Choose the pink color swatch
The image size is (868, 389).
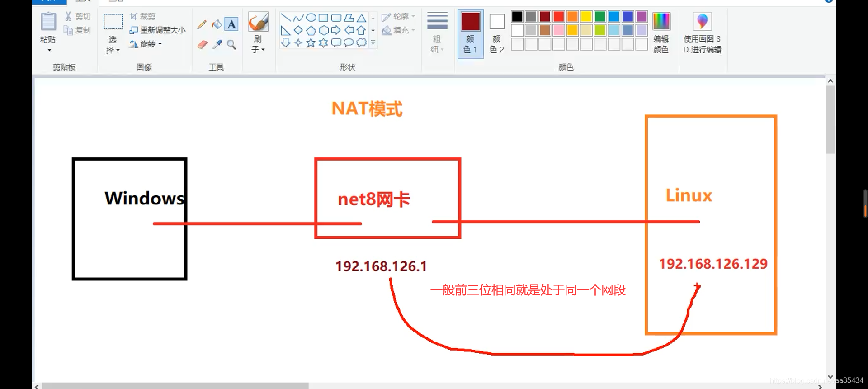tap(559, 30)
